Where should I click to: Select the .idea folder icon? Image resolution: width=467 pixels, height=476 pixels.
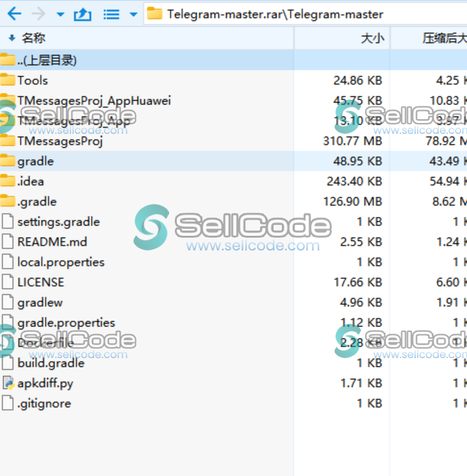point(8,181)
